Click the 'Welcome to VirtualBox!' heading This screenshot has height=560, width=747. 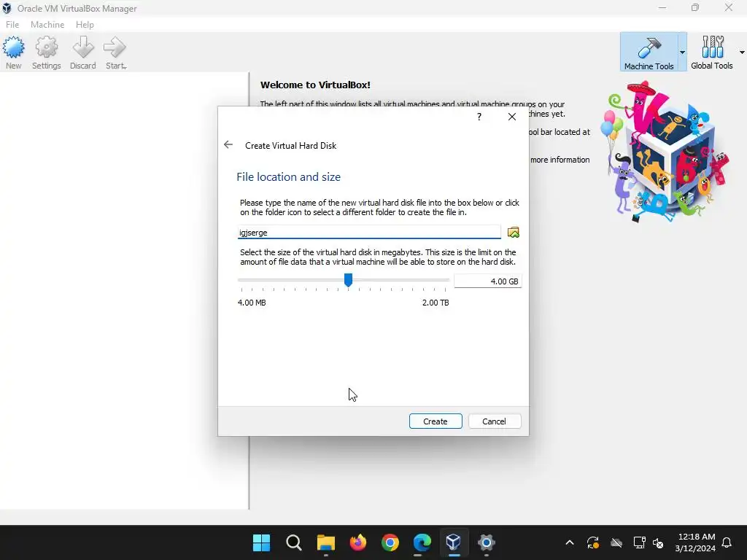click(315, 85)
